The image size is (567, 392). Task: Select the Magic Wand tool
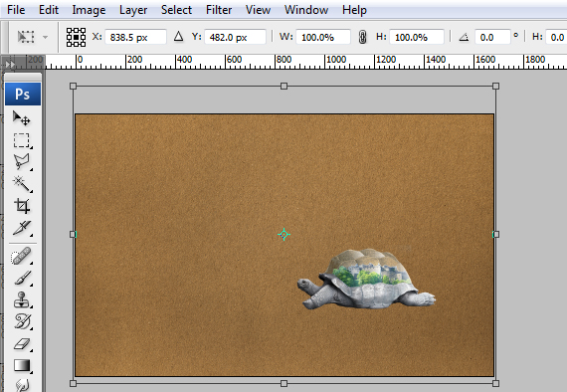pyautogui.click(x=22, y=184)
